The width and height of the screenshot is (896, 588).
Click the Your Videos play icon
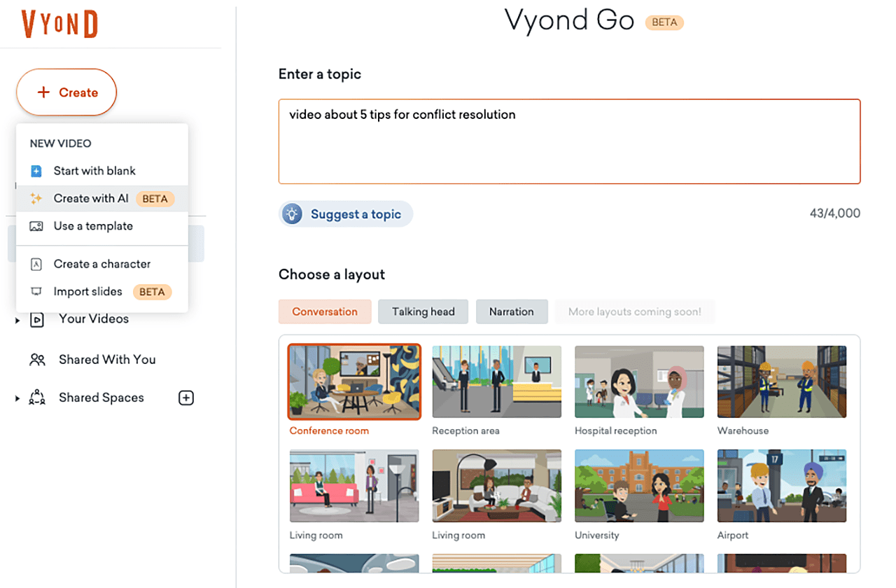(37, 320)
